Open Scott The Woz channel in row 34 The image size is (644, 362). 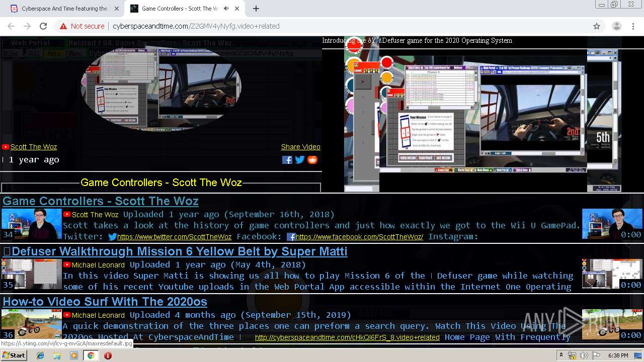(95, 215)
